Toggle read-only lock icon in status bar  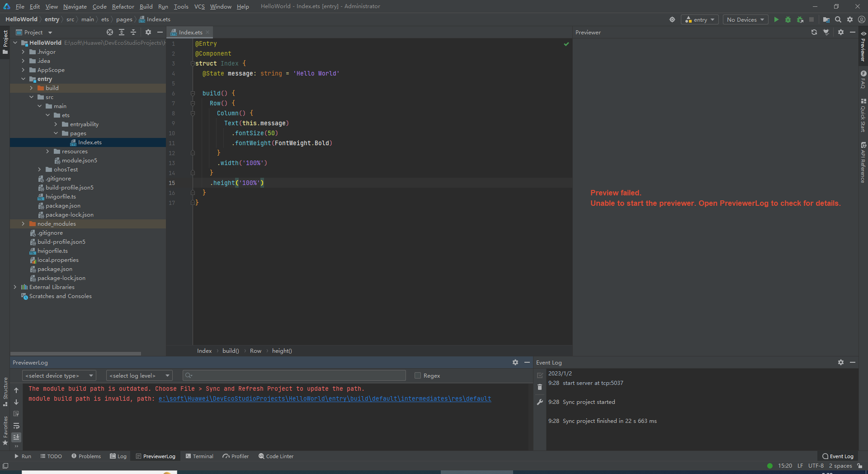[859, 466]
